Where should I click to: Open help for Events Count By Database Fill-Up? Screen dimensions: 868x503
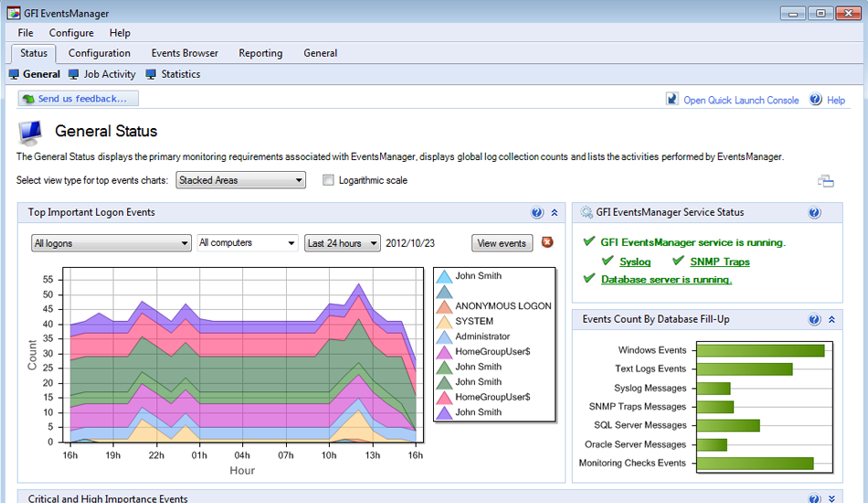point(814,320)
